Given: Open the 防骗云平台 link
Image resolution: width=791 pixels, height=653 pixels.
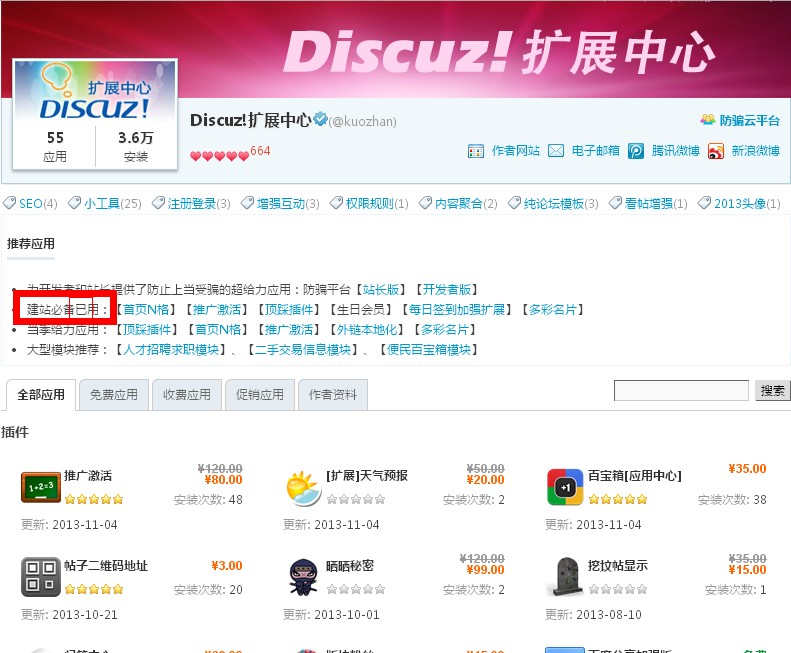Looking at the screenshot, I should [749, 120].
